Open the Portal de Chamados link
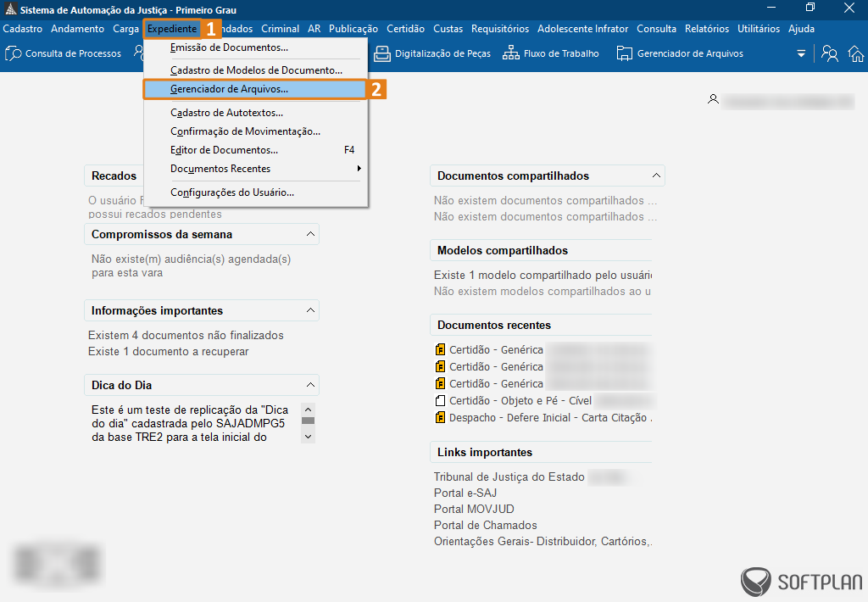868x602 pixels. [486, 525]
